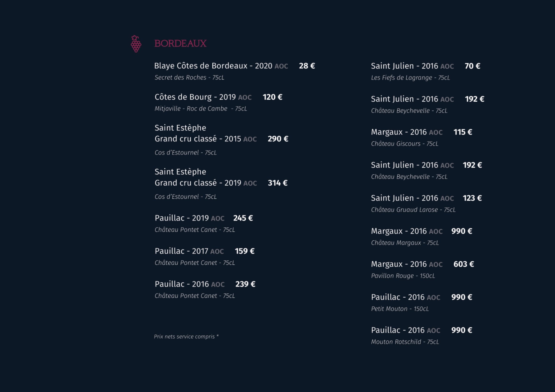Image resolution: width=555 pixels, height=392 pixels.
Task: Click Les Fiefs de Lagrange subtitle
Action: click(410, 78)
